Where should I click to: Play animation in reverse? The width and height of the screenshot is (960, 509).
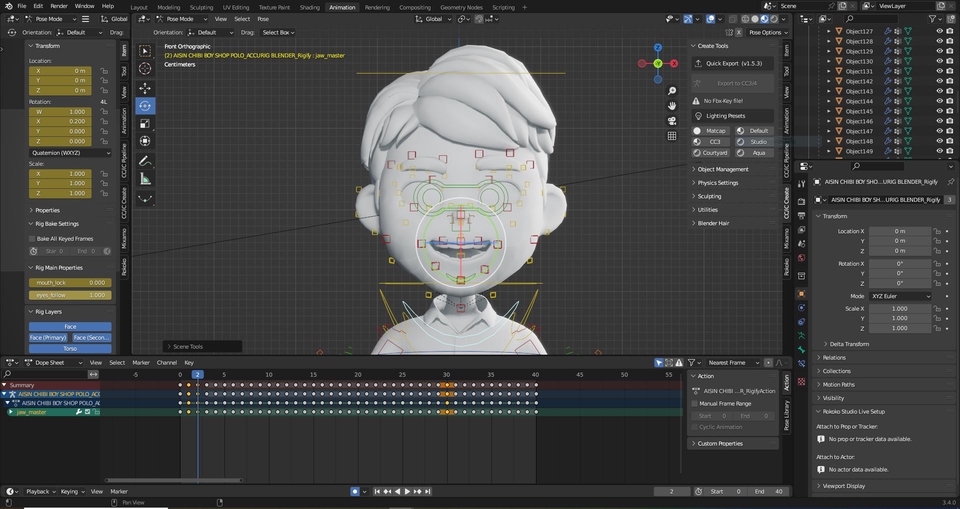click(x=397, y=491)
